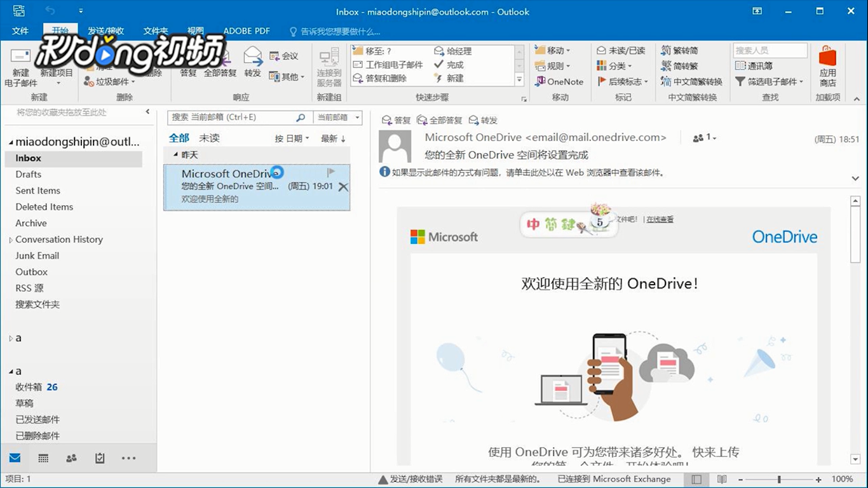This screenshot has width=868, height=488.
Task: Click the reading pane 全部答复 button
Action: [440, 120]
